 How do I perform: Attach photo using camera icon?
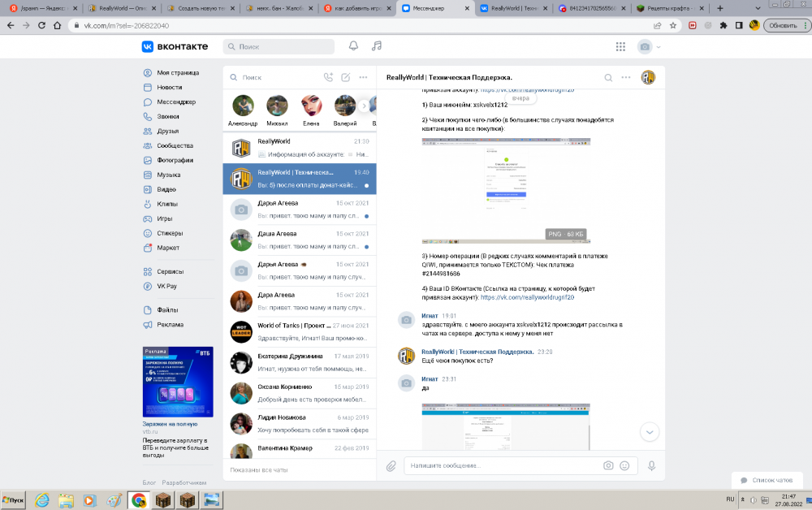coord(608,465)
